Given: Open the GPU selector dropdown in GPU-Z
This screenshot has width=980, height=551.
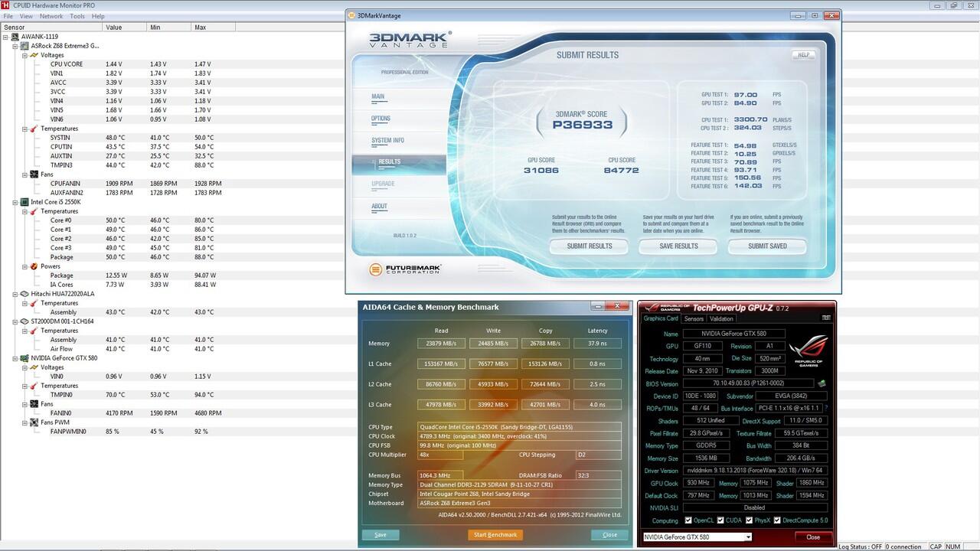Looking at the screenshot, I should click(x=697, y=537).
